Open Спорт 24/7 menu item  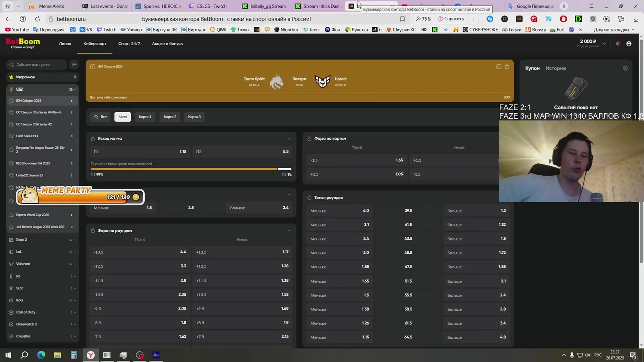(129, 44)
